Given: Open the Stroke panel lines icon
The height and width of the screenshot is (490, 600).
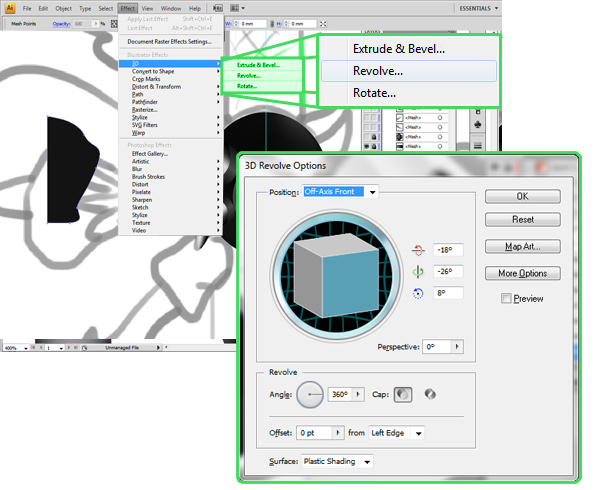Looking at the screenshot, I should (478, 146).
